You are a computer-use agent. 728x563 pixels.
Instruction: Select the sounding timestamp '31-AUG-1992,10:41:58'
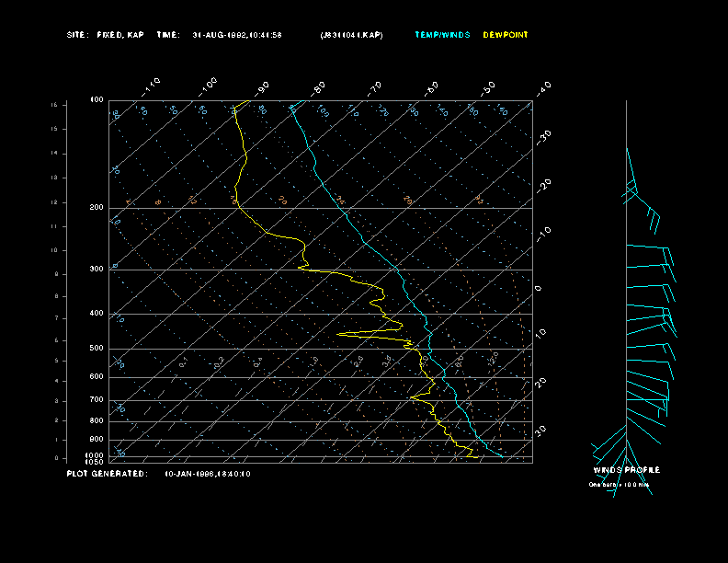(237, 35)
